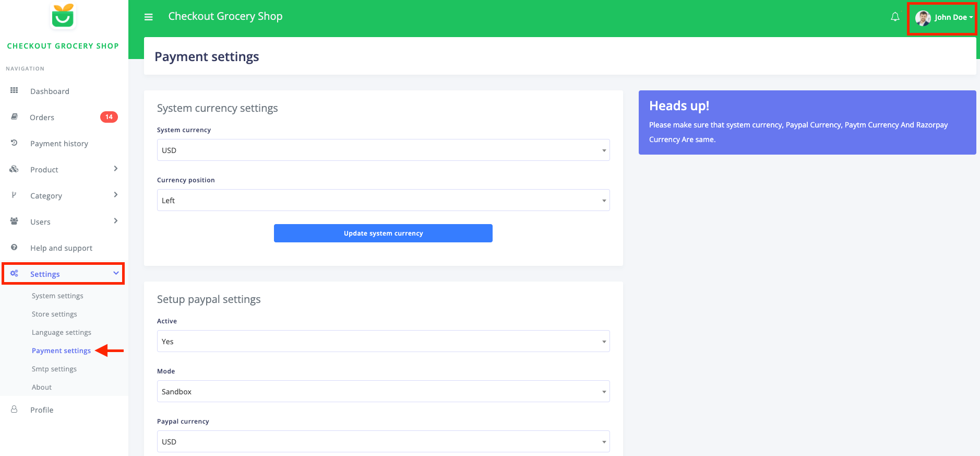Click John Doe's avatar picture
980x456 pixels.
923,18
